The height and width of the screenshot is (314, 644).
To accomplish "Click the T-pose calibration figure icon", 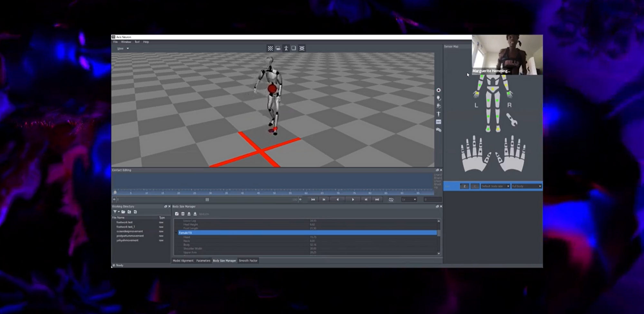I will (x=438, y=114).
